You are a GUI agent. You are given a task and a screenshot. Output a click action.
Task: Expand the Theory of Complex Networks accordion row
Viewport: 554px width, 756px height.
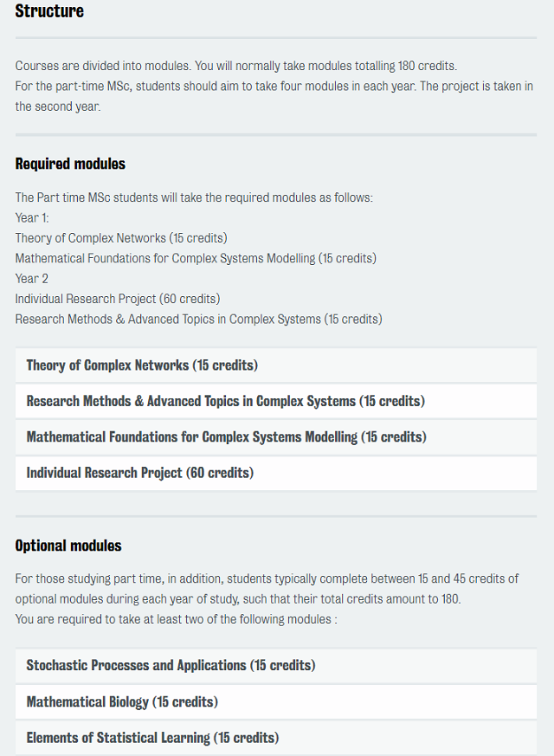(275, 365)
